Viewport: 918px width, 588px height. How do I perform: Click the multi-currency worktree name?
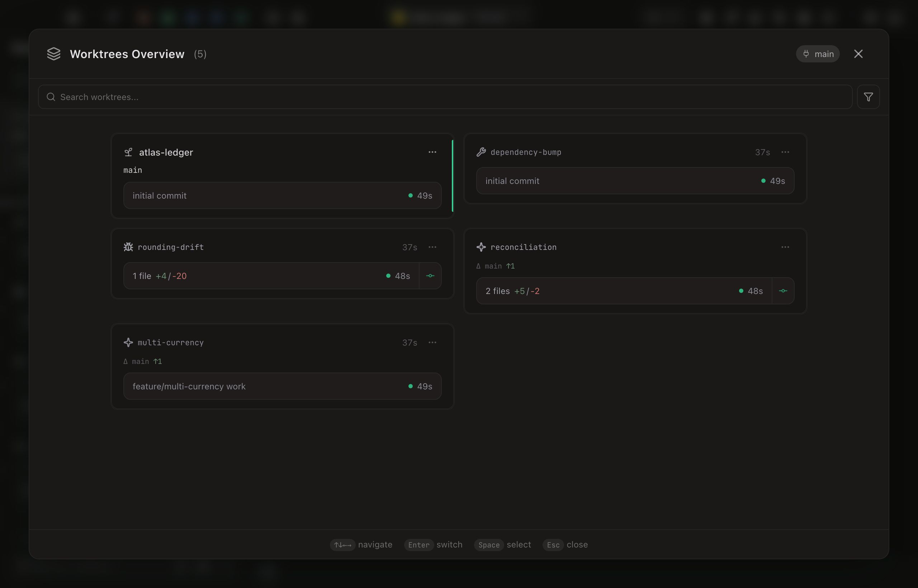pos(171,342)
